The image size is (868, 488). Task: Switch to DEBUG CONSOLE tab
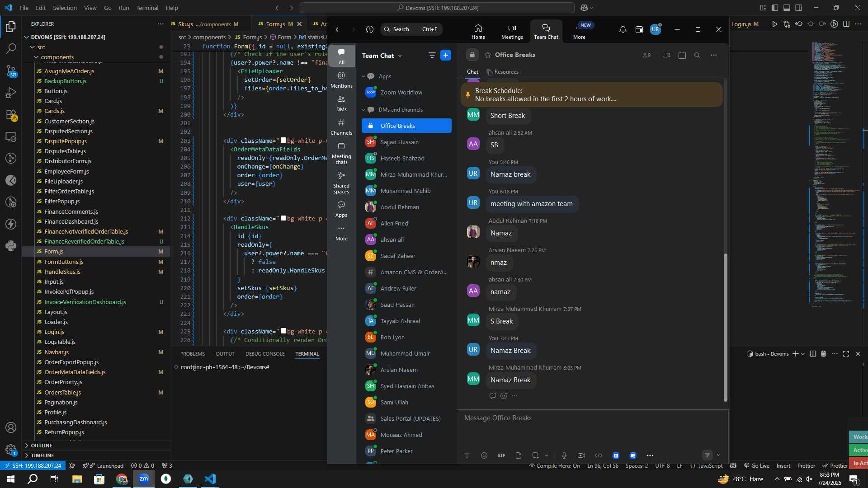pyautogui.click(x=265, y=354)
